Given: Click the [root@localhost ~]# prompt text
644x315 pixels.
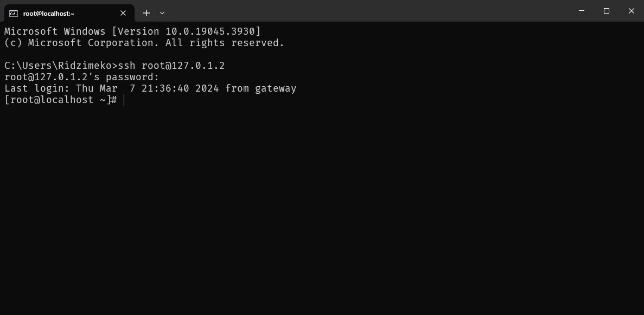Looking at the screenshot, I should click(x=60, y=100).
